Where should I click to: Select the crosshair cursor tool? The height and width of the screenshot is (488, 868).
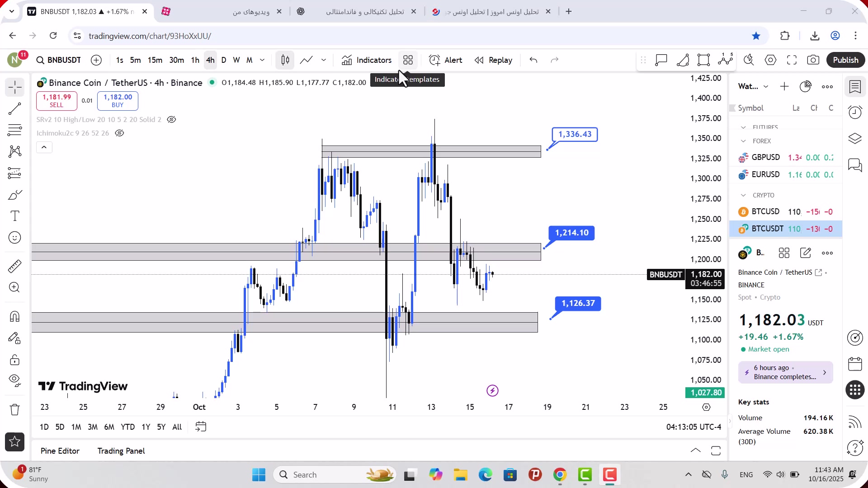(x=15, y=87)
